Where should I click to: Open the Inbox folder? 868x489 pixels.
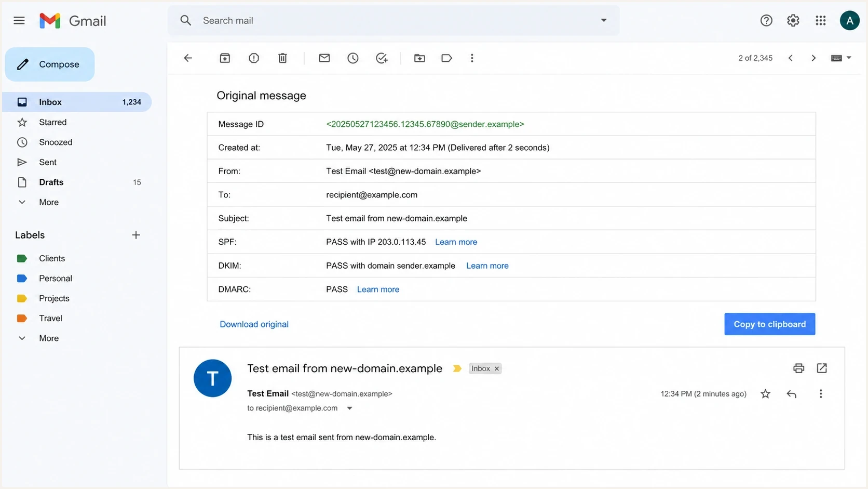[x=77, y=102]
